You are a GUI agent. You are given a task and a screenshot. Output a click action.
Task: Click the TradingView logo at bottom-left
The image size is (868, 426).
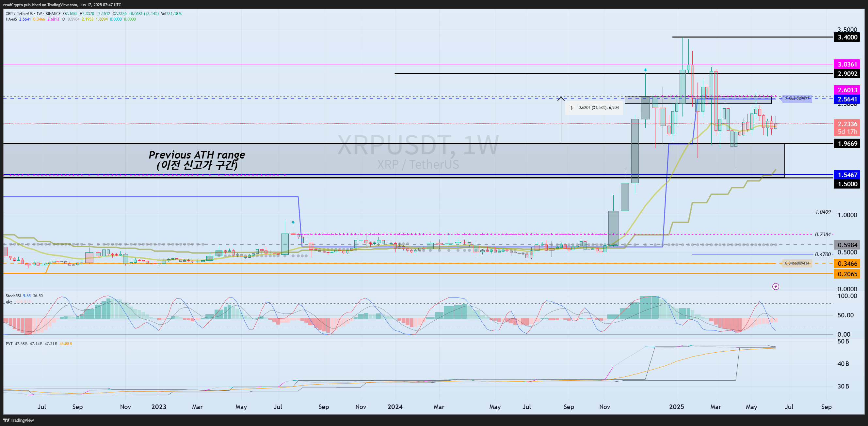pos(19,420)
